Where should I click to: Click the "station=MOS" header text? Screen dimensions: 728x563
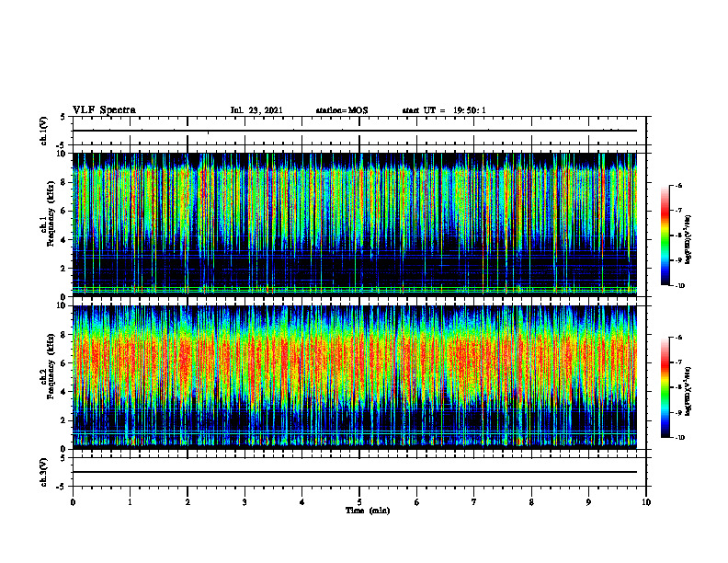[342, 110]
